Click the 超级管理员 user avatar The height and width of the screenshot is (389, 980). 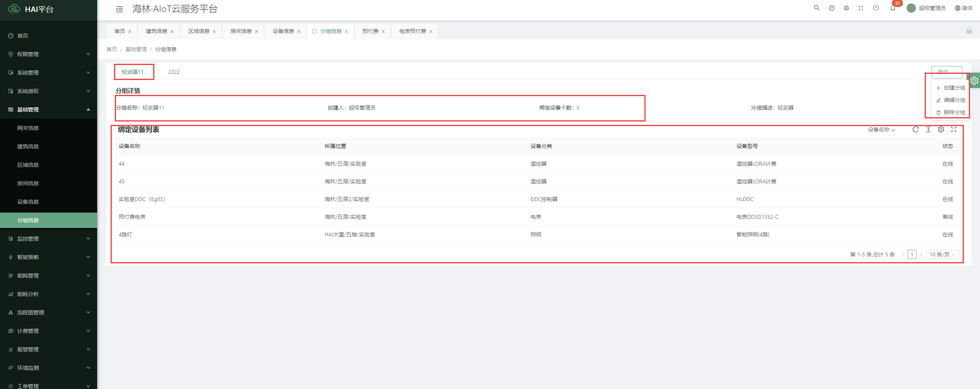911,8
